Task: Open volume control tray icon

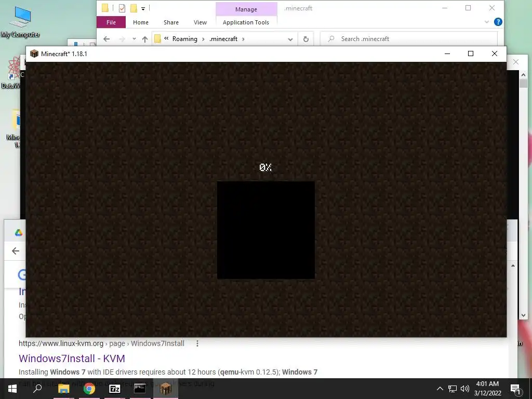Action: tap(465, 389)
